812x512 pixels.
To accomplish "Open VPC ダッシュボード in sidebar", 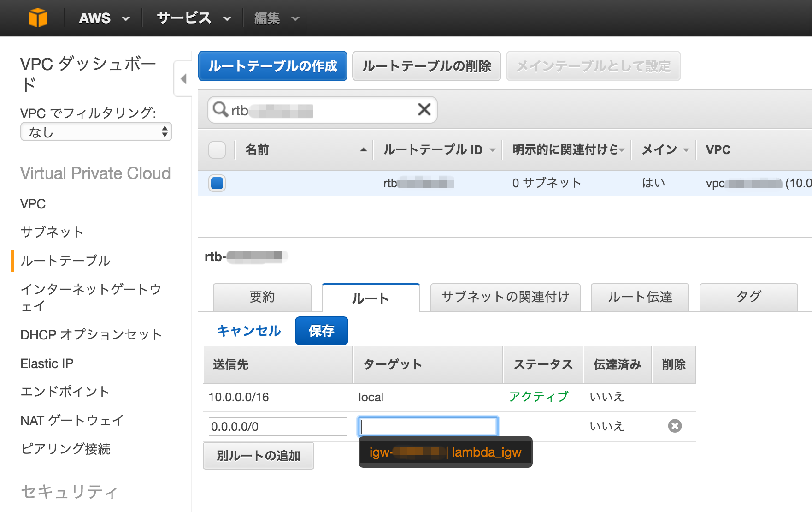I will tap(88, 74).
